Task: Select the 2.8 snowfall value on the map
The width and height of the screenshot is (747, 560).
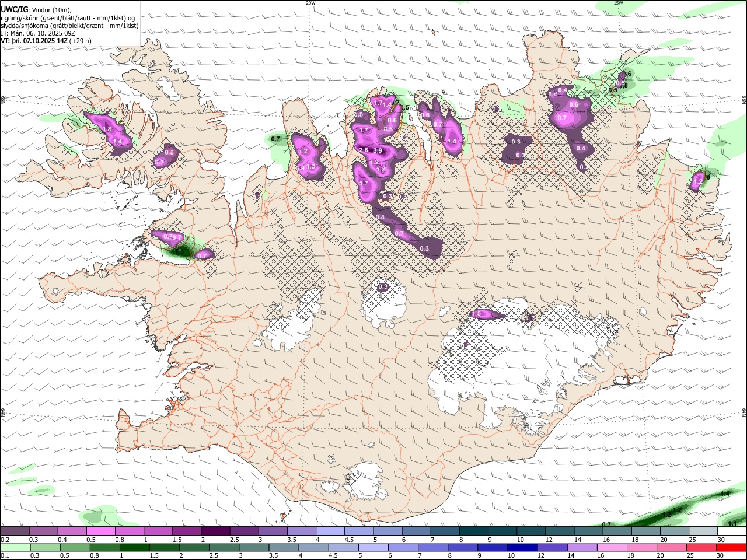Action: [x=363, y=150]
